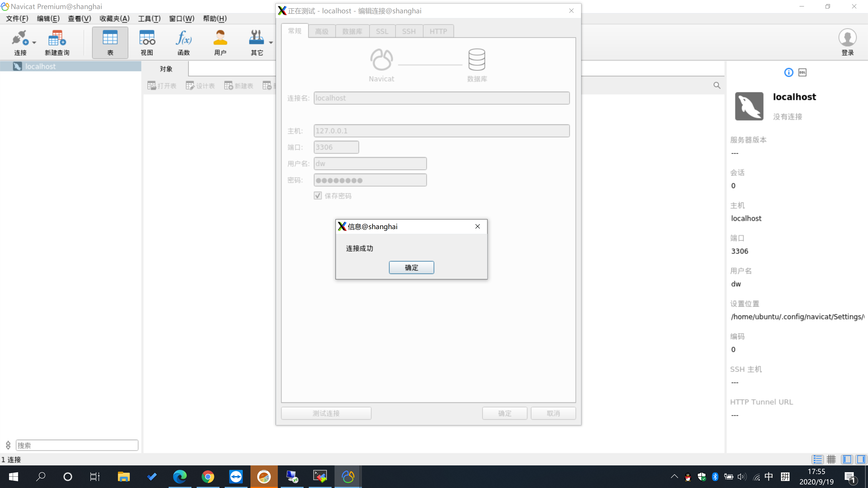Select the 用户 (User) toolbar icon
The width and height of the screenshot is (868, 488).
coord(220,42)
